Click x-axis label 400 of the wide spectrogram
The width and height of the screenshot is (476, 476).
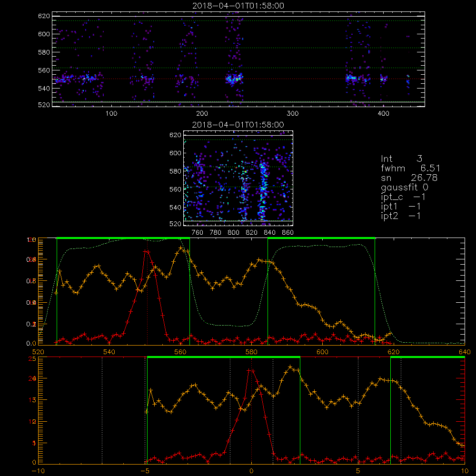[383, 114]
